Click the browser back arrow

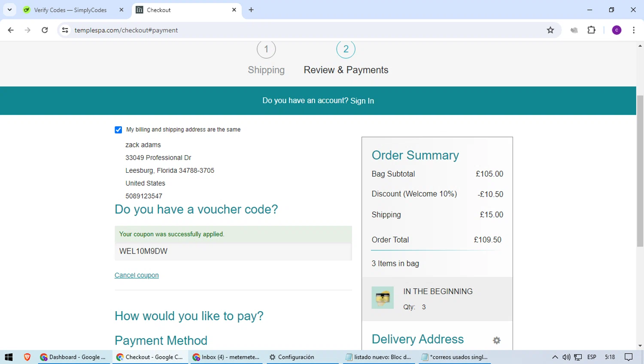point(11,30)
